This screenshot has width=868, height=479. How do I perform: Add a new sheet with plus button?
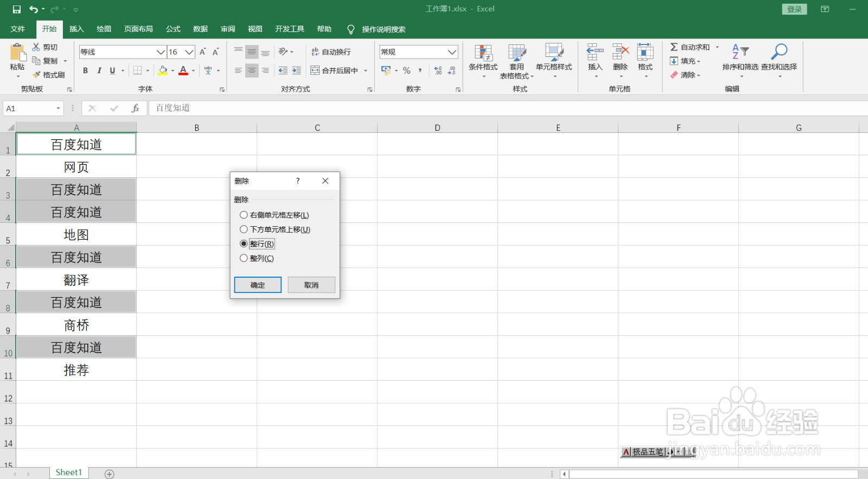[110, 474]
